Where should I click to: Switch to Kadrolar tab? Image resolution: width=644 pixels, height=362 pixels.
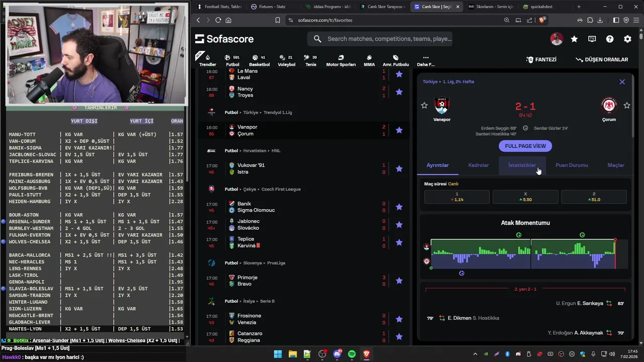pos(478,165)
